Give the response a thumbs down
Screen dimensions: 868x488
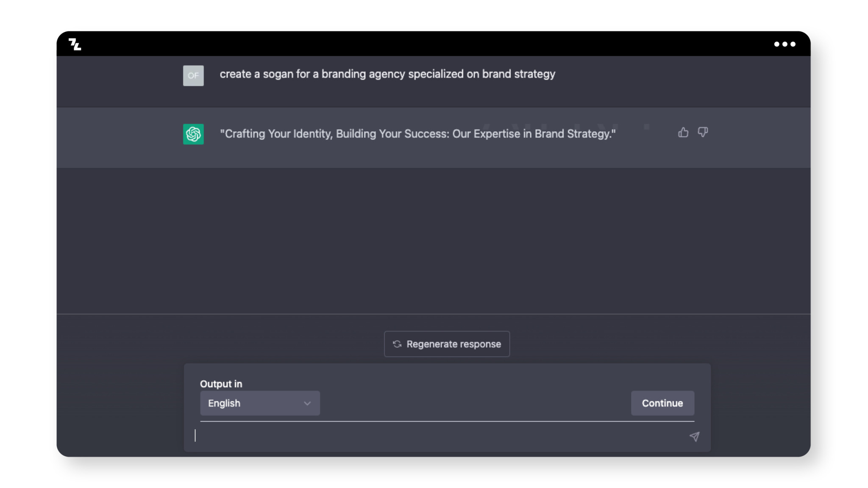click(x=703, y=133)
